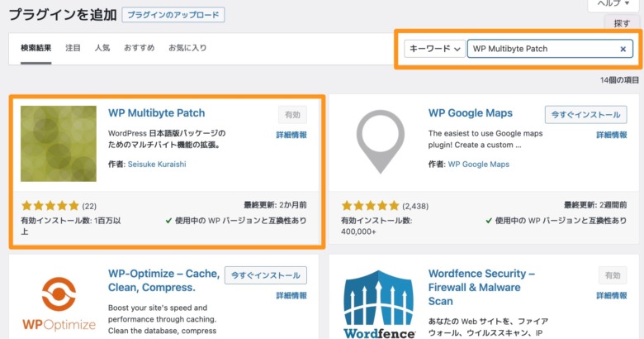Open 詳細情報 for Wordfence Security
644x339 pixels.
[612, 295]
